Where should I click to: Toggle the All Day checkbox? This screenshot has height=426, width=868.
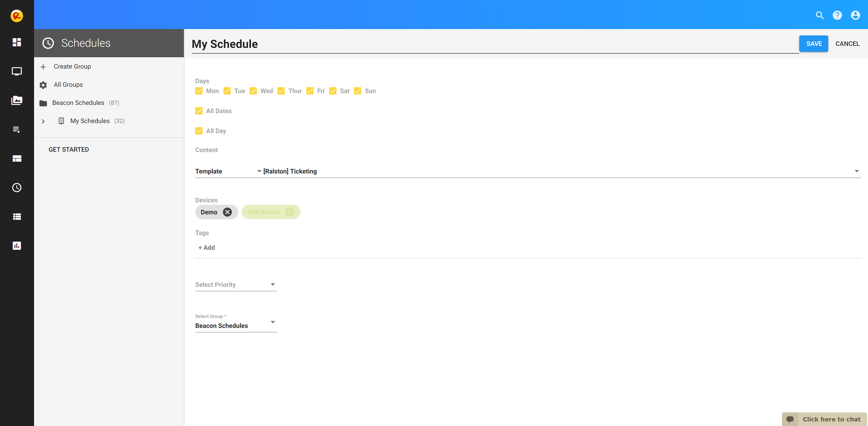tap(199, 131)
